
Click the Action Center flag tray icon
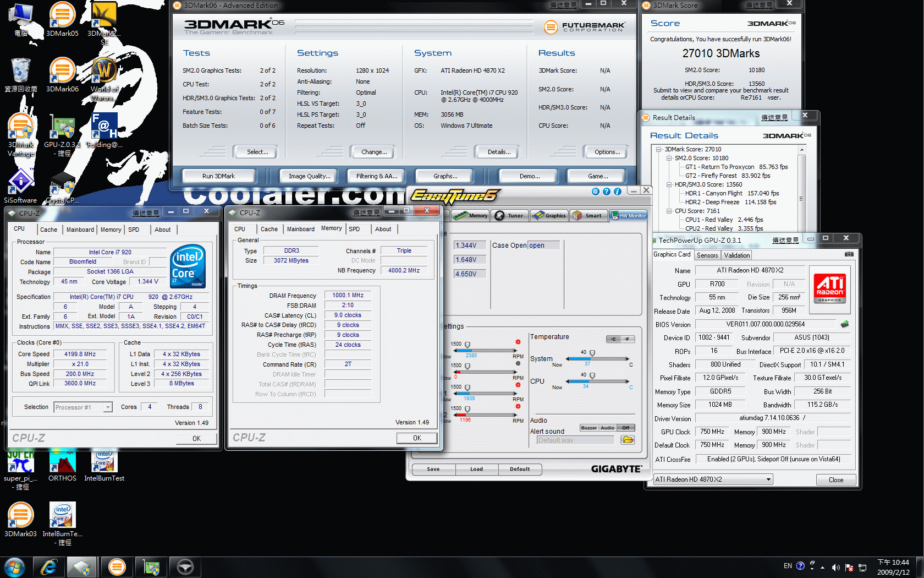[x=849, y=568]
